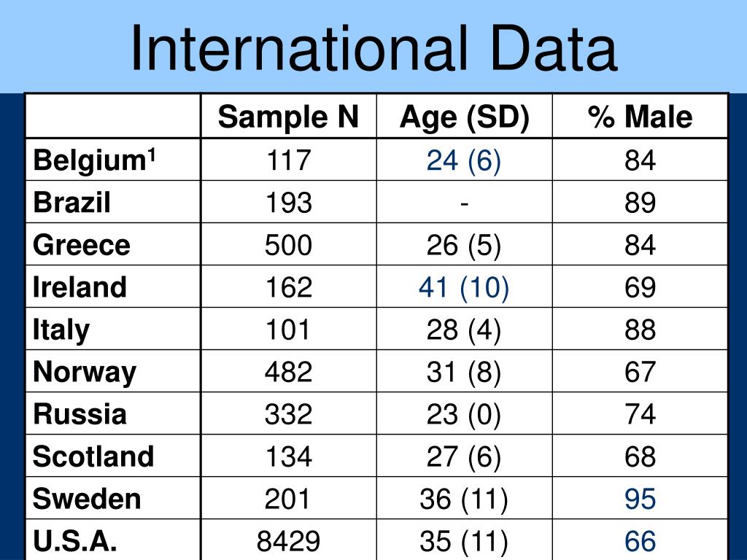Click Ireland's age value 41 (10)
The width and height of the screenshot is (747, 560).
464,287
